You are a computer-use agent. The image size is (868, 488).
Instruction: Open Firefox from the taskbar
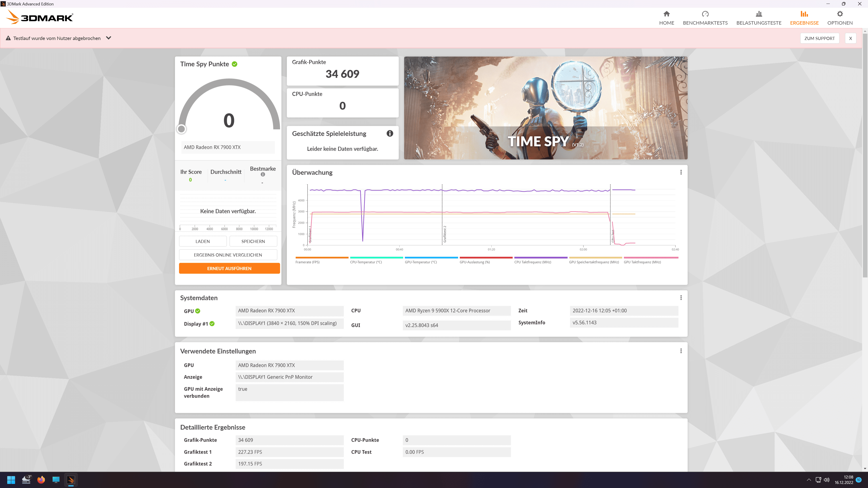point(41,480)
